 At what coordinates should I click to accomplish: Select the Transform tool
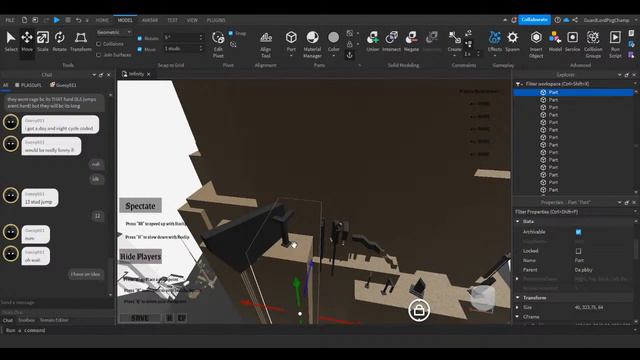pos(80,41)
